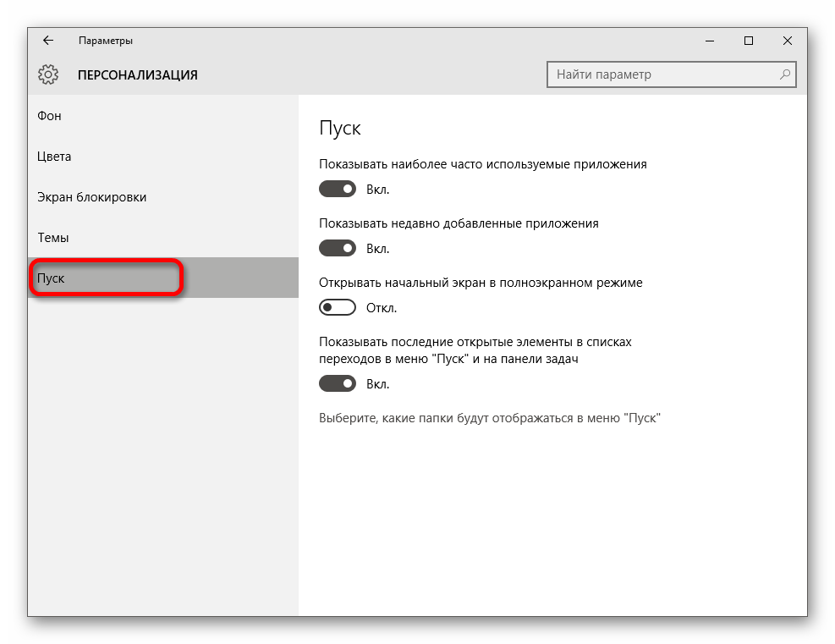This screenshot has height=644, width=835.
Task: Disable showing most frequently used apps
Action: tap(338, 190)
